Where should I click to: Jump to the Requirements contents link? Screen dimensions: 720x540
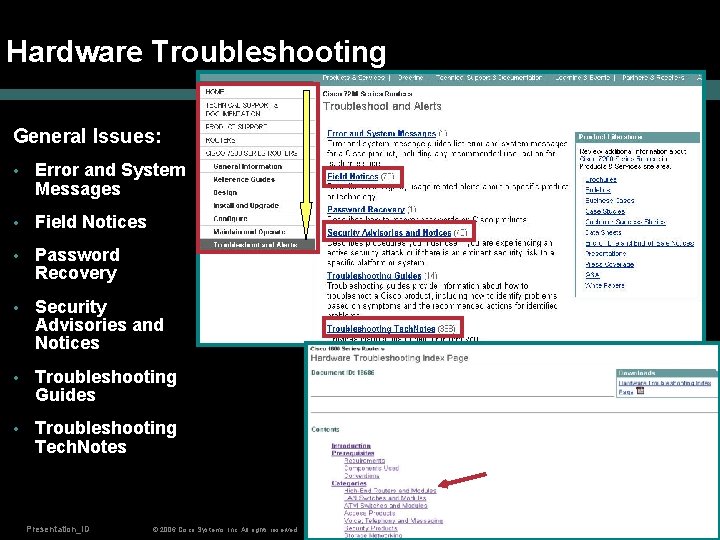click(365, 461)
